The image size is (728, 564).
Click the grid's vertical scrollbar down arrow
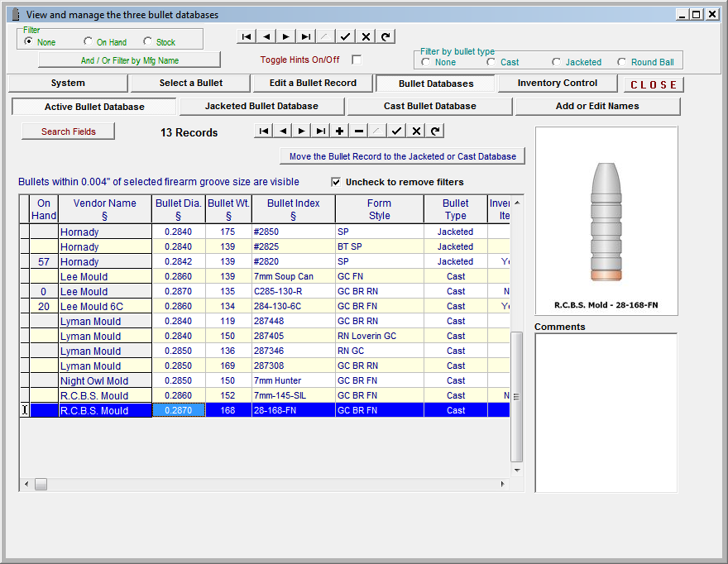click(517, 471)
